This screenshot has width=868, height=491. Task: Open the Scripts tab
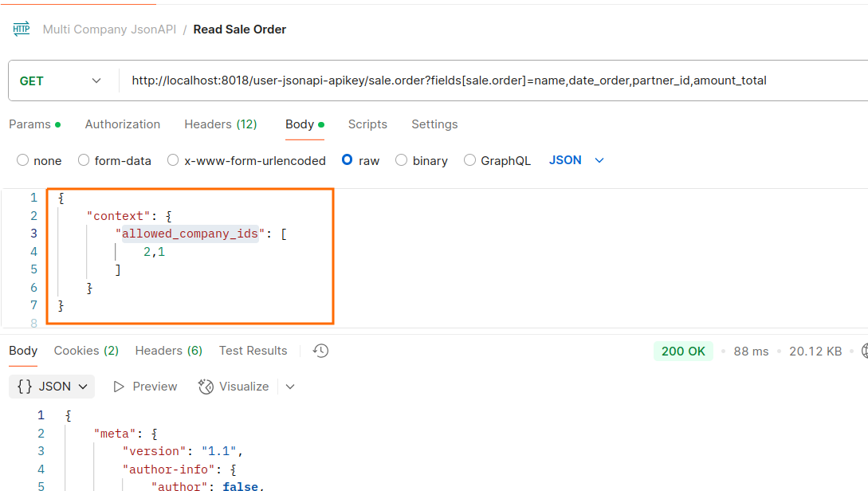click(367, 124)
